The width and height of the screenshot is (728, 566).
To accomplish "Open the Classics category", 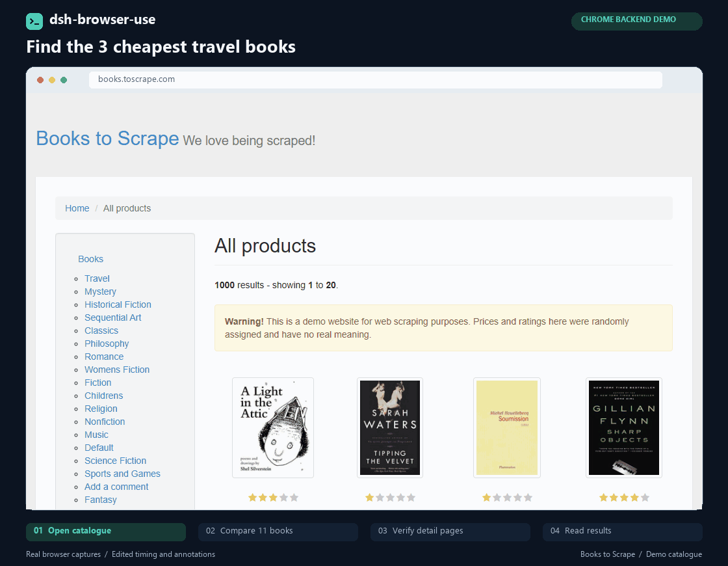I will tap(101, 330).
